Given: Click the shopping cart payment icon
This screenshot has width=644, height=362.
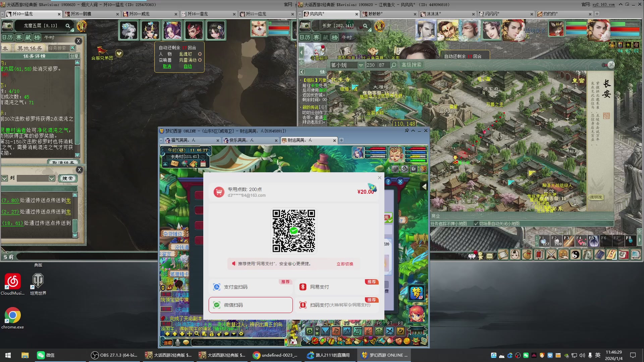Looking at the screenshot, I should point(219,192).
